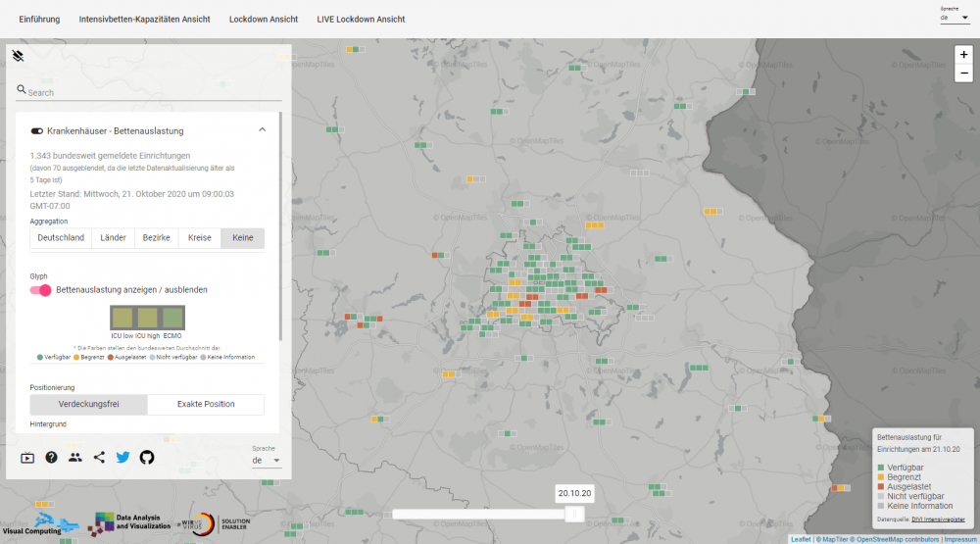This screenshot has width=980, height=544.
Task: Select Exakte Position positioning option
Action: 206,405
